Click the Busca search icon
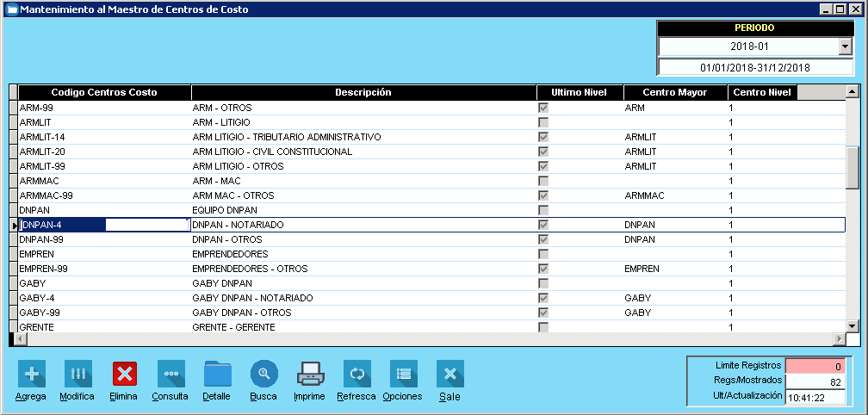This screenshot has width=868, height=415. [x=263, y=374]
